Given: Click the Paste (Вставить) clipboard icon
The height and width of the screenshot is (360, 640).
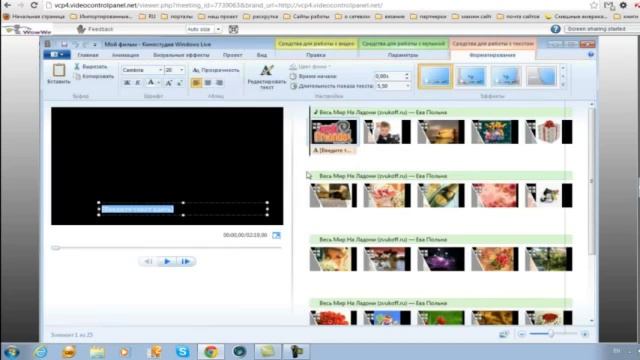Looking at the screenshot, I should [x=59, y=71].
